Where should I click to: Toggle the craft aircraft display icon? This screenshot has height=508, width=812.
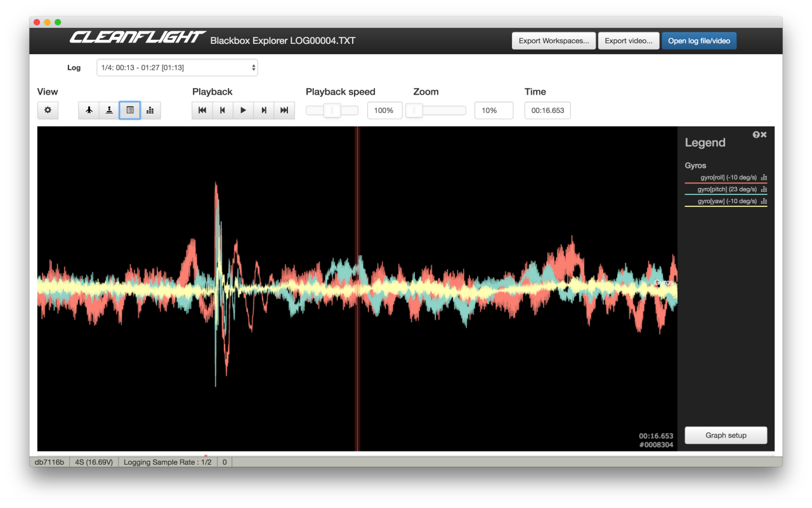pyautogui.click(x=88, y=110)
